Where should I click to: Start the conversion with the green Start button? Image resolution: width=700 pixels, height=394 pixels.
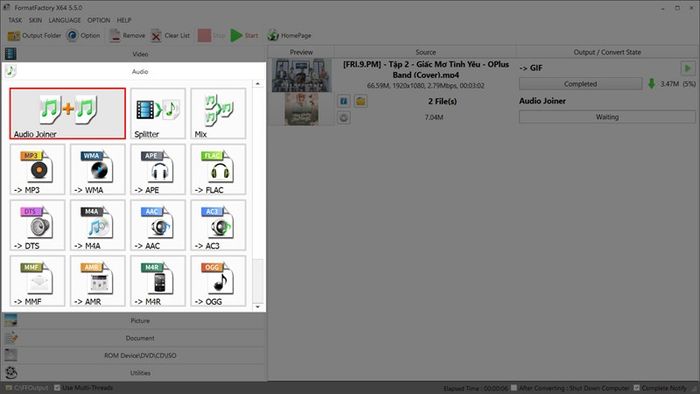244,35
